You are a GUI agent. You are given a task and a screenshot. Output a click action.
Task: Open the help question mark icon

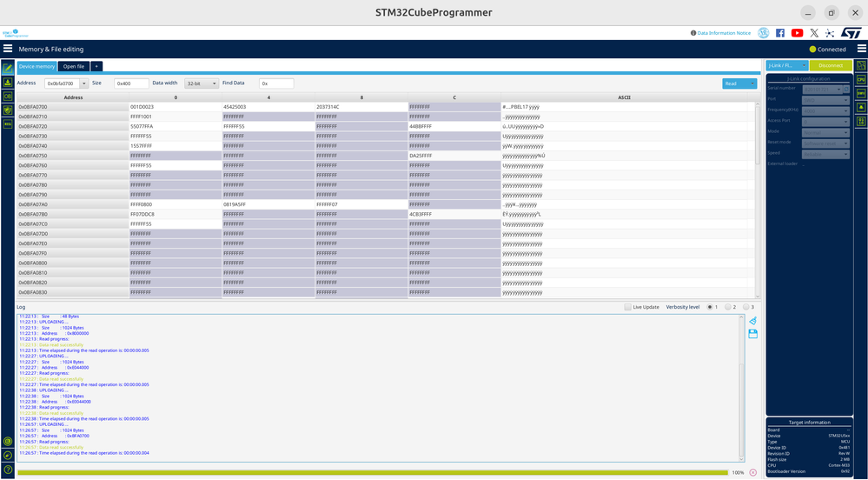(x=8, y=469)
